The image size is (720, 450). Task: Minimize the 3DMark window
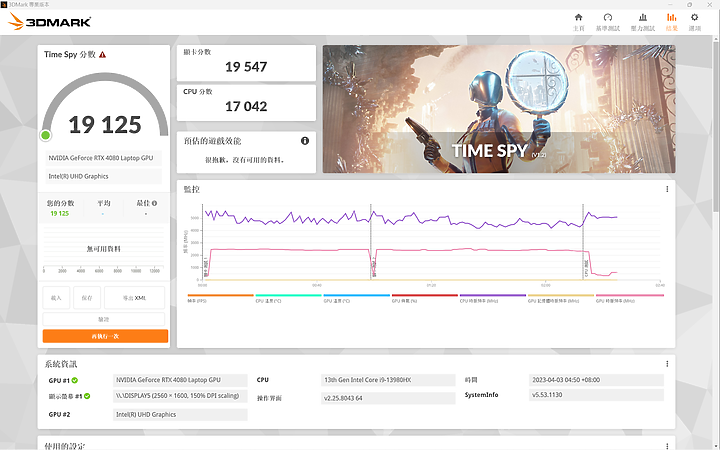coord(669,4)
